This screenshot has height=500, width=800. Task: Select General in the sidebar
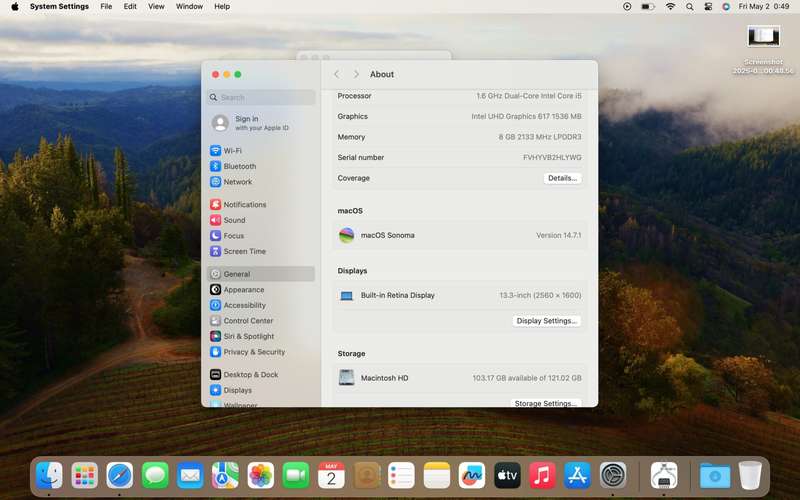tap(261, 274)
